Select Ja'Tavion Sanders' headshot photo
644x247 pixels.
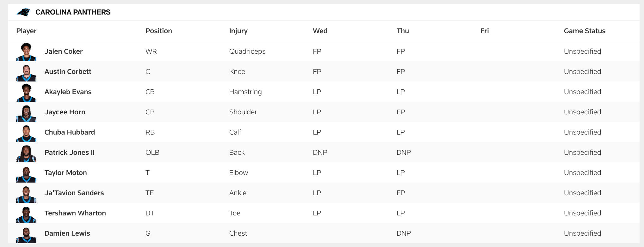[26, 194]
